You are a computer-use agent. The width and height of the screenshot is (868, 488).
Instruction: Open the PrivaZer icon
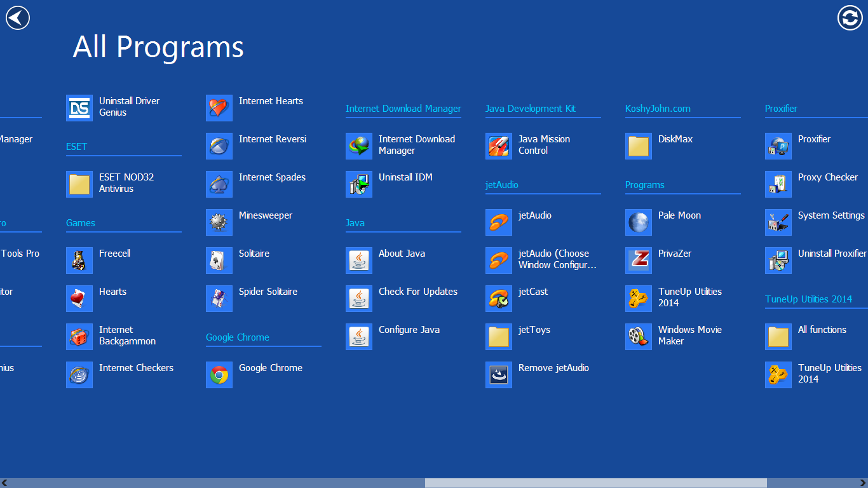(x=639, y=261)
